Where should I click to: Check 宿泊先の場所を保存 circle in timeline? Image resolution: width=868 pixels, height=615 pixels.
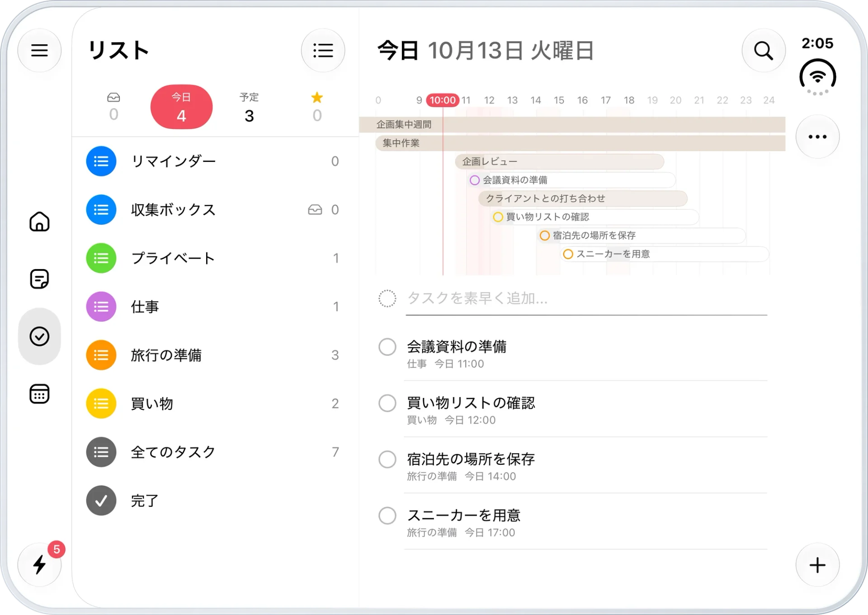coord(545,236)
